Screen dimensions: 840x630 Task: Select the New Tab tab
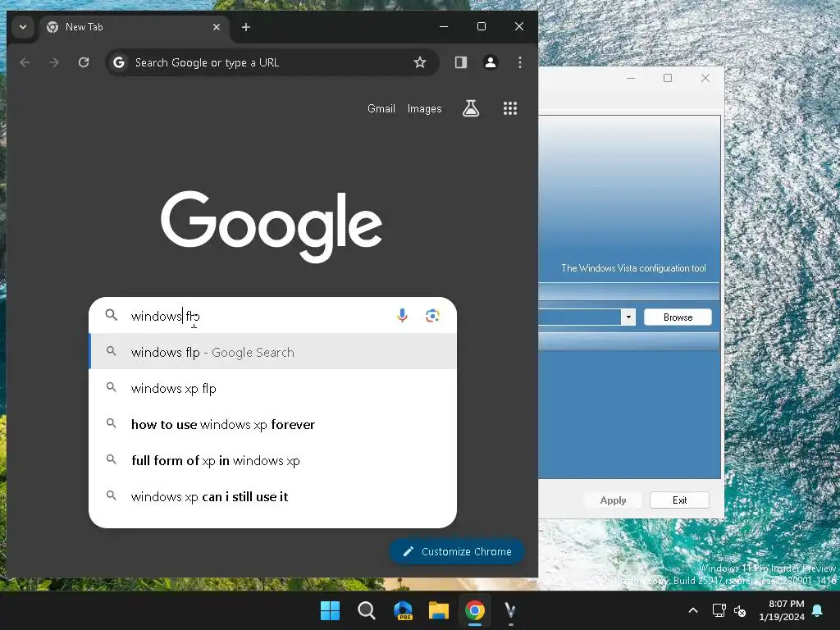pyautogui.click(x=133, y=27)
